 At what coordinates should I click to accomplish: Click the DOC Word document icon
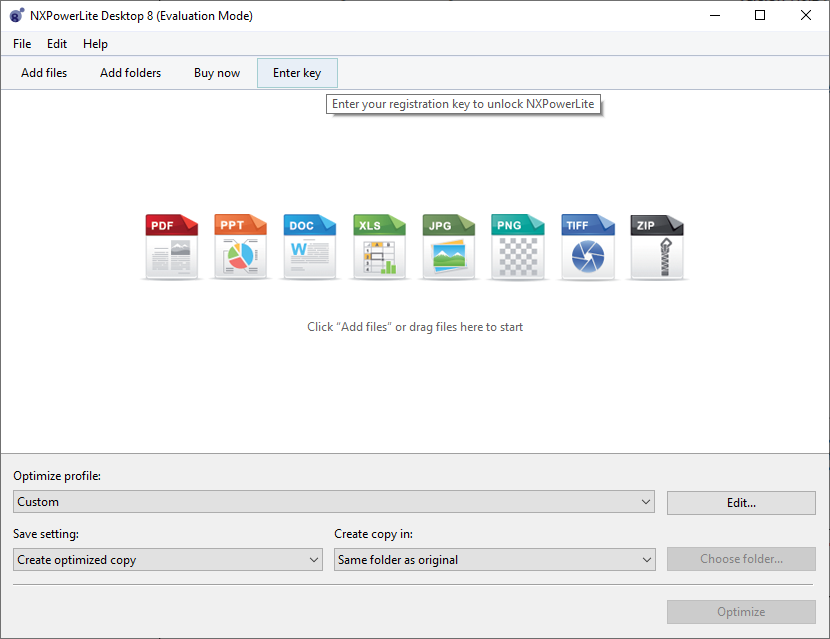click(310, 246)
